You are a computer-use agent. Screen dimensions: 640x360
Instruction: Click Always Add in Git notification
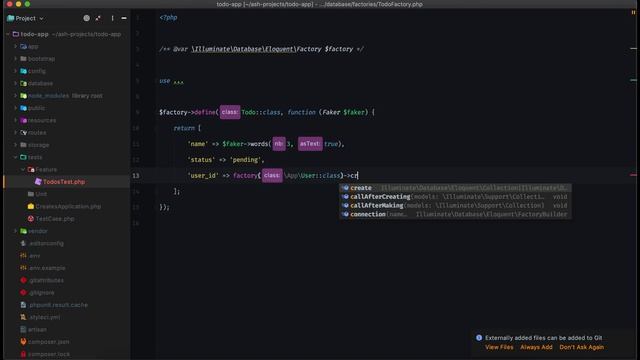coord(536,347)
